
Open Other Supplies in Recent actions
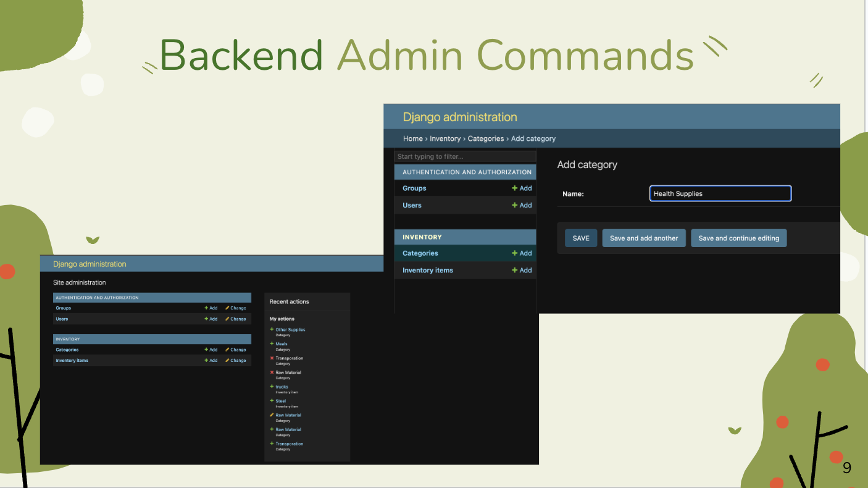click(x=290, y=330)
